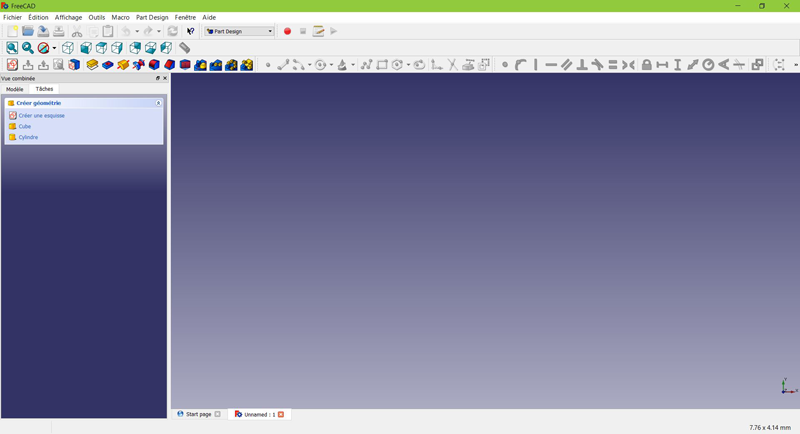Set the axonometric view cube icon

pos(68,48)
